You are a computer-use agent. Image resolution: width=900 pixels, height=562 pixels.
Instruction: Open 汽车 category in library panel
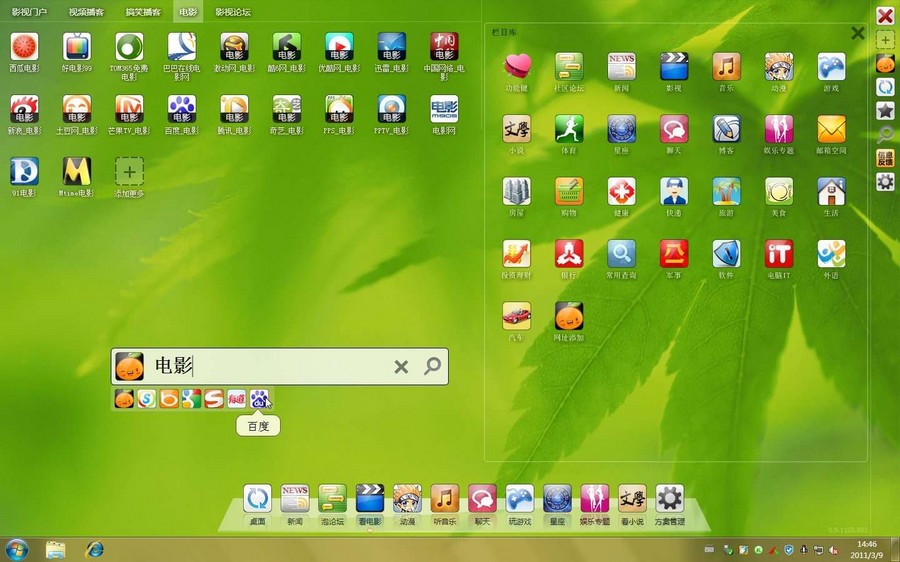pyautogui.click(x=517, y=316)
